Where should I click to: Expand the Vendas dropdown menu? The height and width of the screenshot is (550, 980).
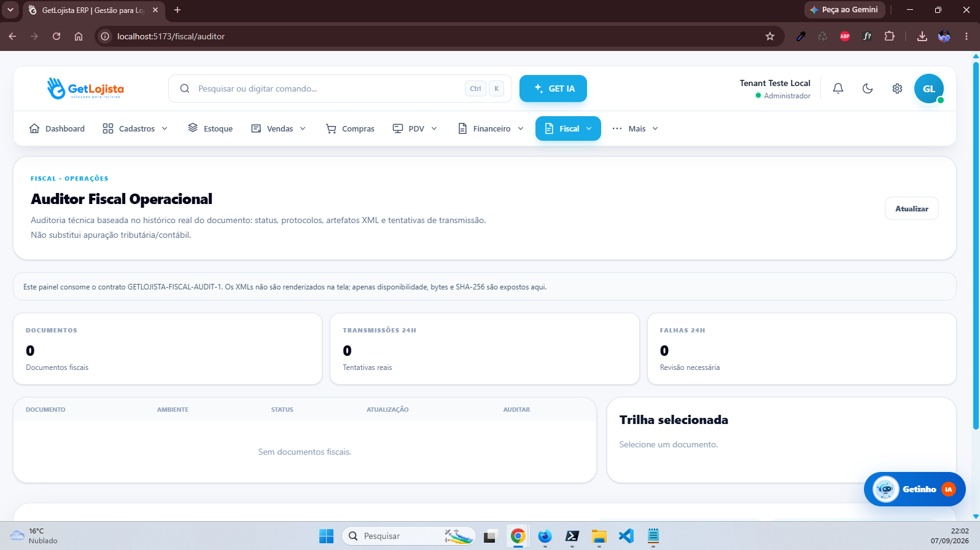(x=278, y=128)
